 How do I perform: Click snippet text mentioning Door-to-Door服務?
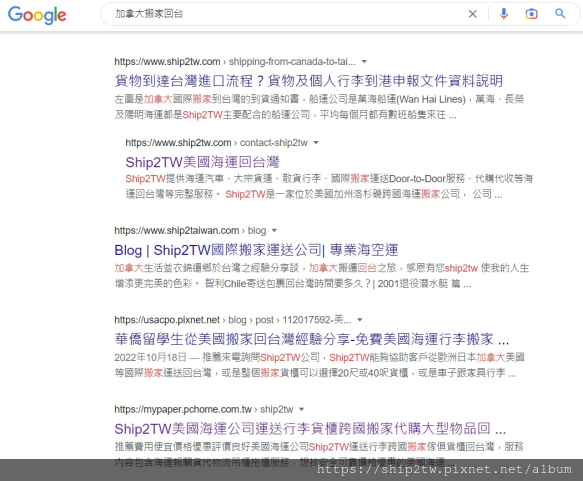(x=329, y=186)
